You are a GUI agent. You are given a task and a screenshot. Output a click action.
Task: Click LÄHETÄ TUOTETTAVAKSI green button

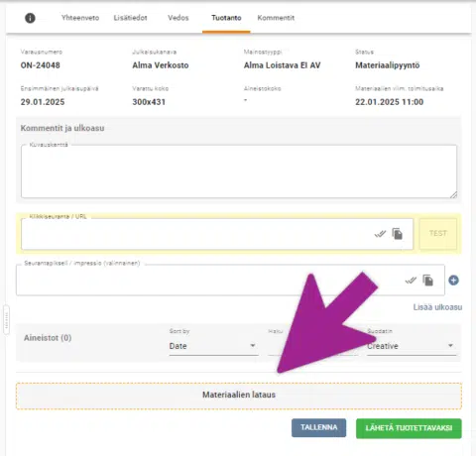[409, 428]
